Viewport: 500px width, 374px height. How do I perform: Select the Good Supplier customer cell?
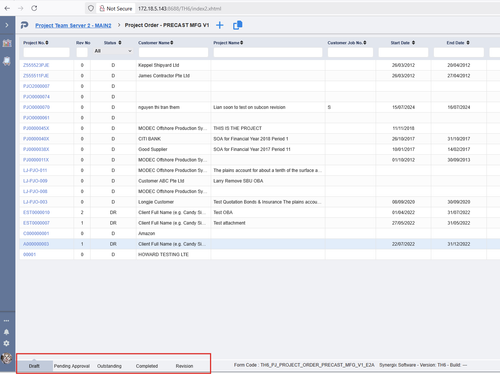(173, 149)
